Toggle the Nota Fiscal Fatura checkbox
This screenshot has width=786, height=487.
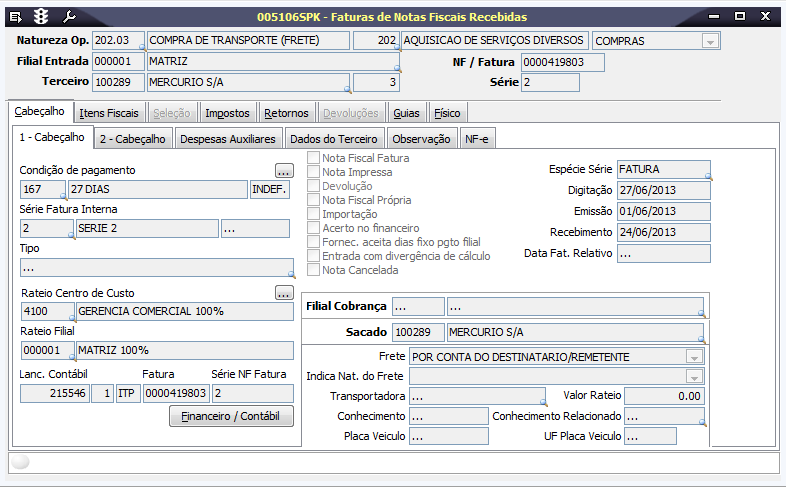[314, 158]
